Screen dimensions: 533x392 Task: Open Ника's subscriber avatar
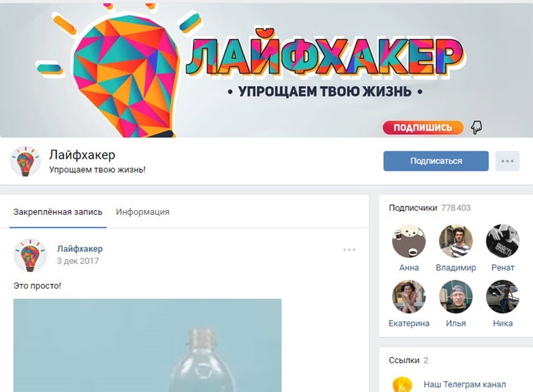coord(502,296)
